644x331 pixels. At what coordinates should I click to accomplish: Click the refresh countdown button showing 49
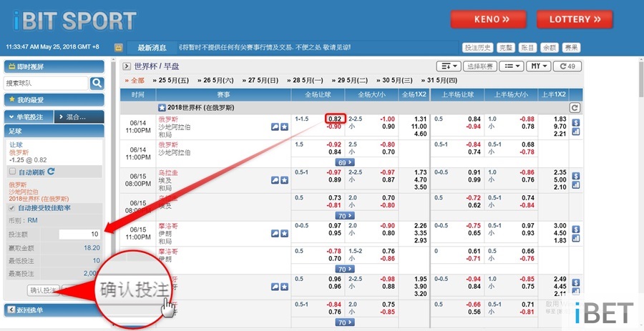point(567,66)
